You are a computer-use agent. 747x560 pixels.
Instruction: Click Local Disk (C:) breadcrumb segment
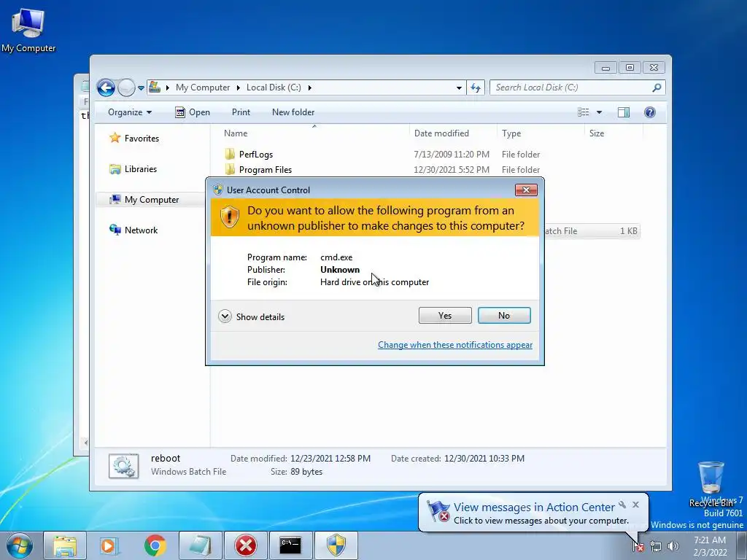click(x=274, y=87)
